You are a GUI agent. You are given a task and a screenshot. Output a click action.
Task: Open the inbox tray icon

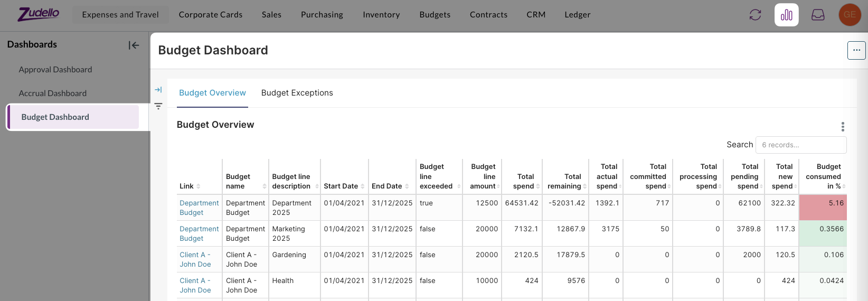tap(818, 15)
